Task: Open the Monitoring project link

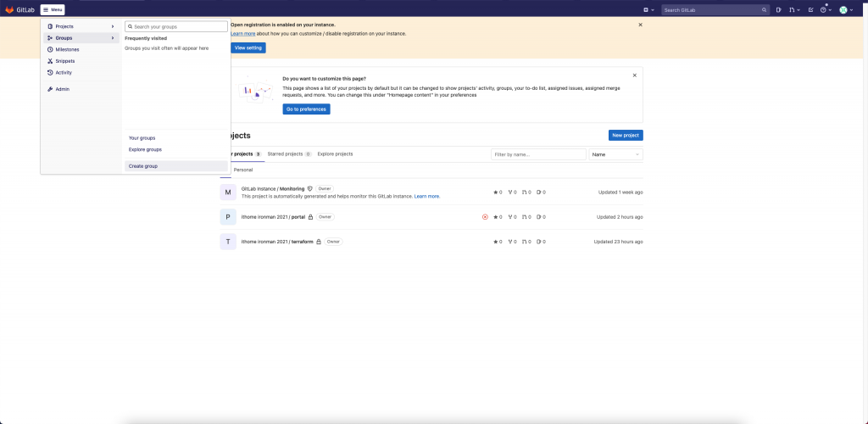Action: pyautogui.click(x=273, y=189)
